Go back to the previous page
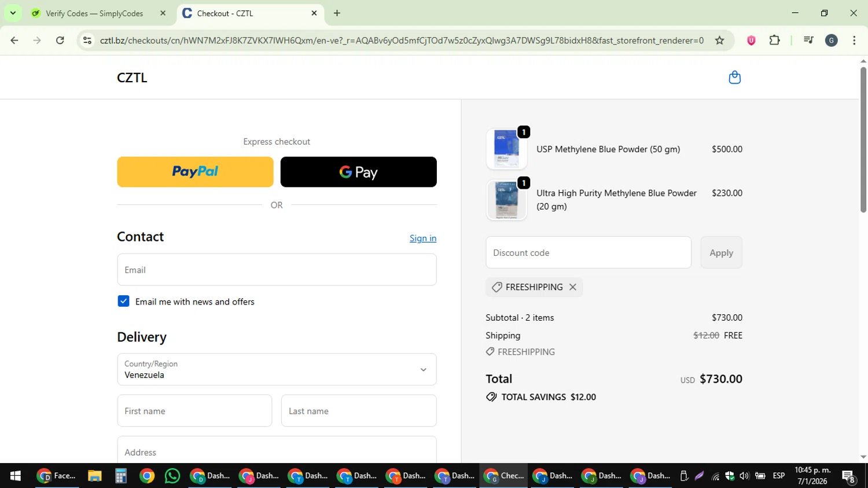Screen dimensions: 868x488 (14, 41)
